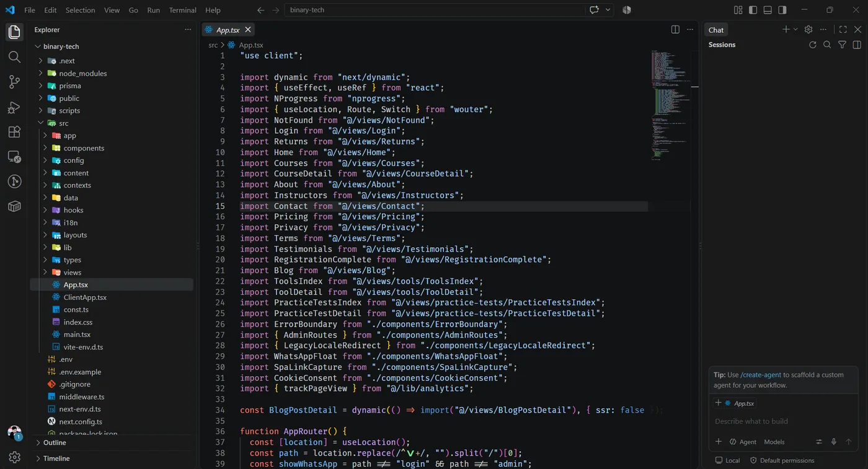
Task: Open editor more actions ellipsis
Action: (x=690, y=30)
